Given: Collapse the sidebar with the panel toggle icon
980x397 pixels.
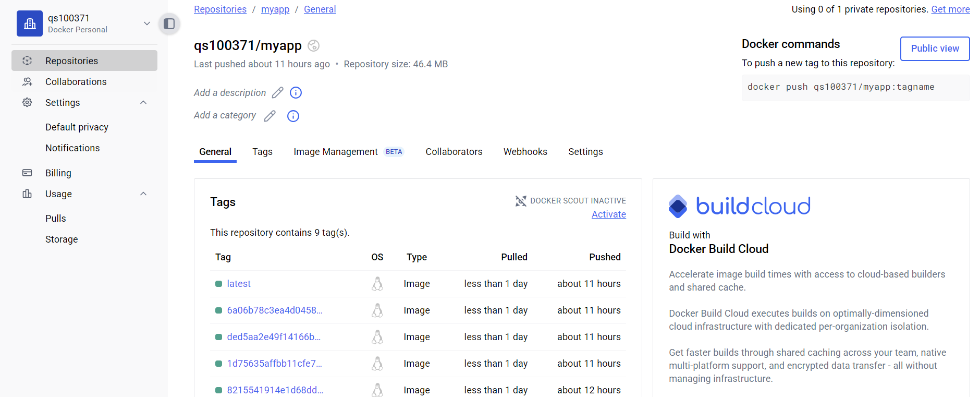Looking at the screenshot, I should pos(169,23).
